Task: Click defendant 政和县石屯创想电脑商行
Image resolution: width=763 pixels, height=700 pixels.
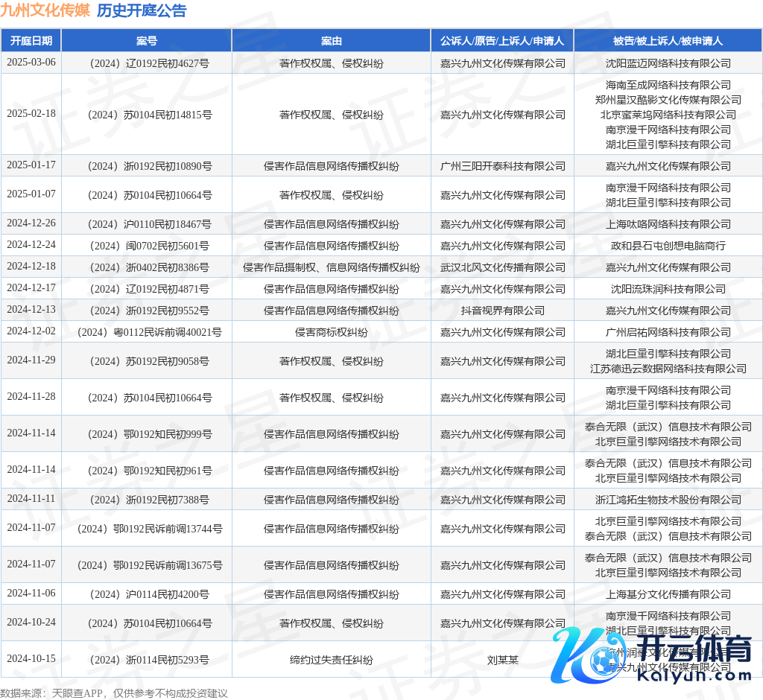Action: coord(668,246)
